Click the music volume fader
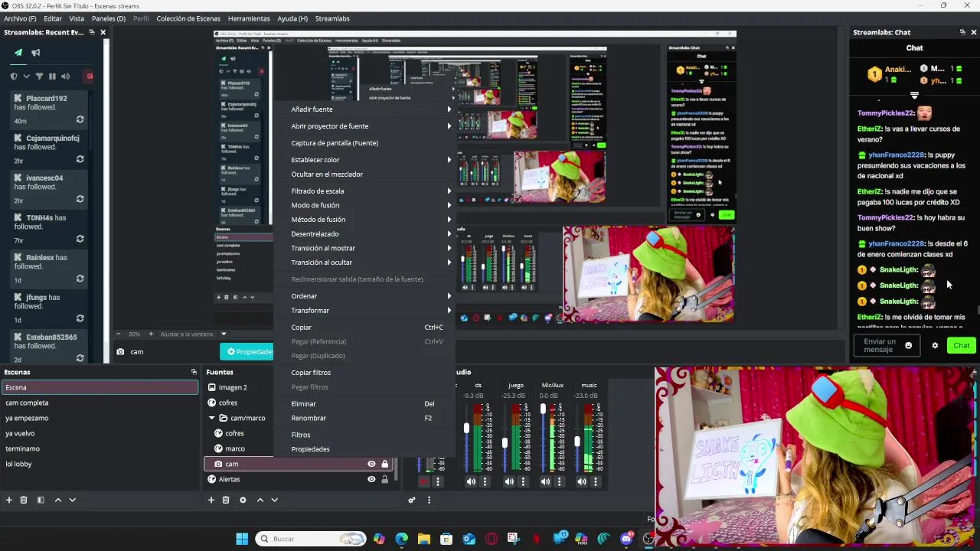The width and height of the screenshot is (980, 551). [x=577, y=442]
